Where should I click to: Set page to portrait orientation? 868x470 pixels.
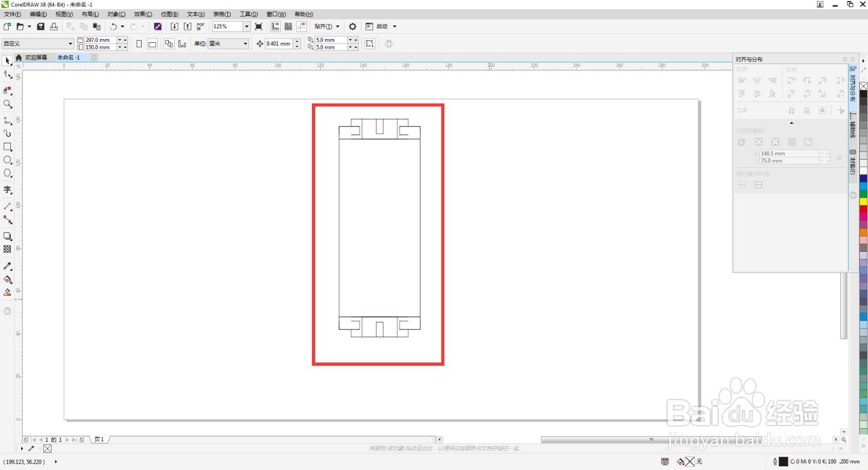pos(139,43)
